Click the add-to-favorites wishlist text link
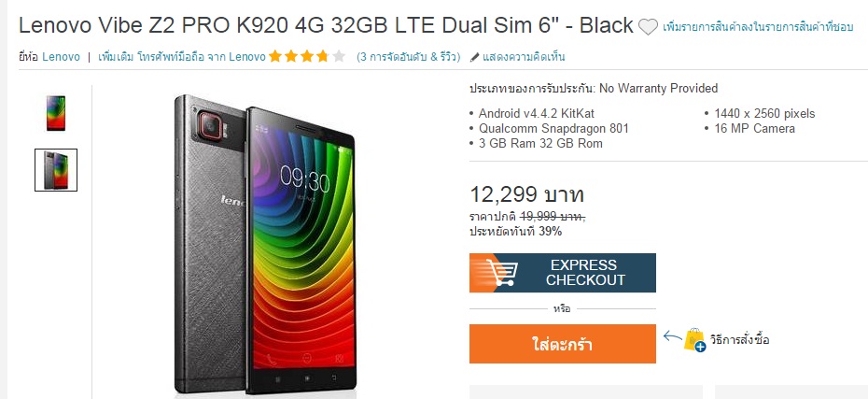Image resolution: width=868 pixels, height=399 pixels. click(x=759, y=26)
